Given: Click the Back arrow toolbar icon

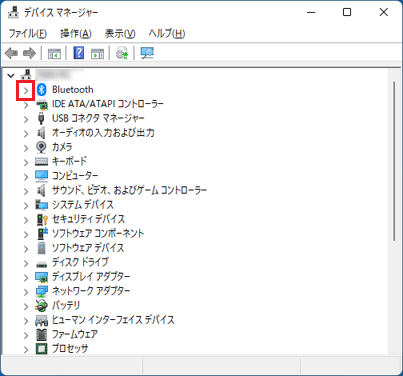Looking at the screenshot, I should [12, 53].
